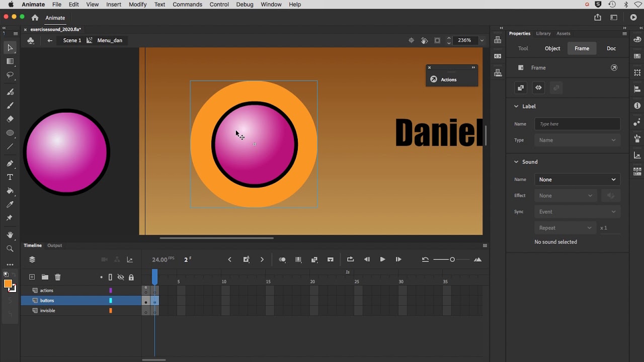
Task: Select the Selection arrow tool
Action: click(x=10, y=48)
